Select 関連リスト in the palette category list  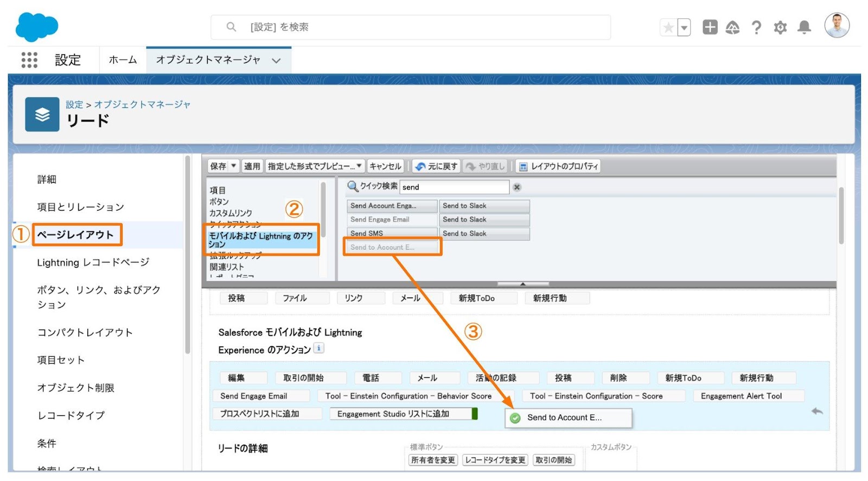tap(227, 267)
